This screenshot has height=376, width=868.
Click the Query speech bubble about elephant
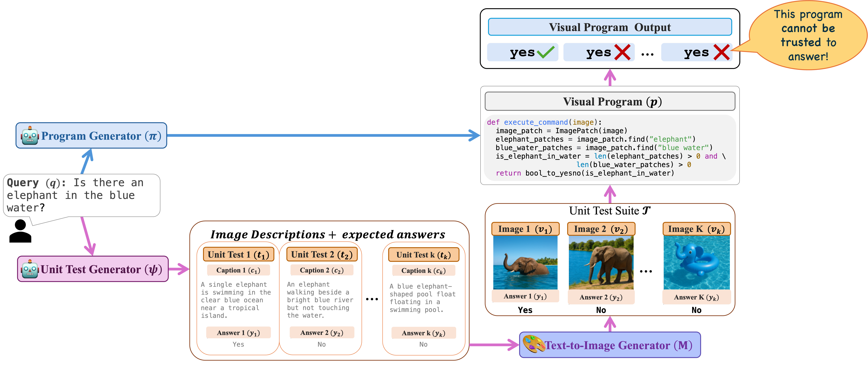click(82, 196)
